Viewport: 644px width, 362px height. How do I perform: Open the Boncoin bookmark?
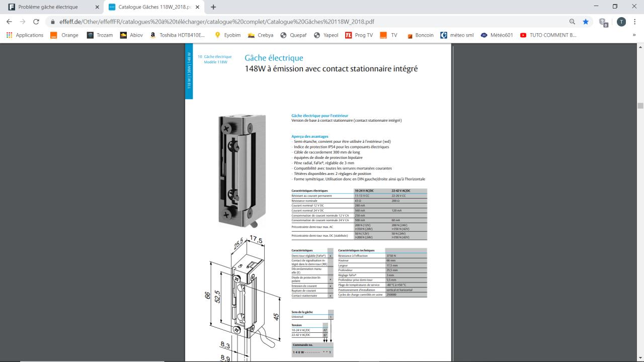tap(420, 35)
